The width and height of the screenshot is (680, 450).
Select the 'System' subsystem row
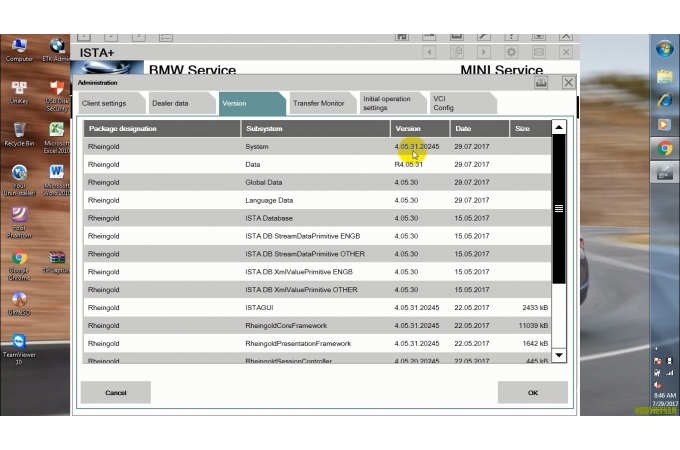pyautogui.click(x=317, y=147)
